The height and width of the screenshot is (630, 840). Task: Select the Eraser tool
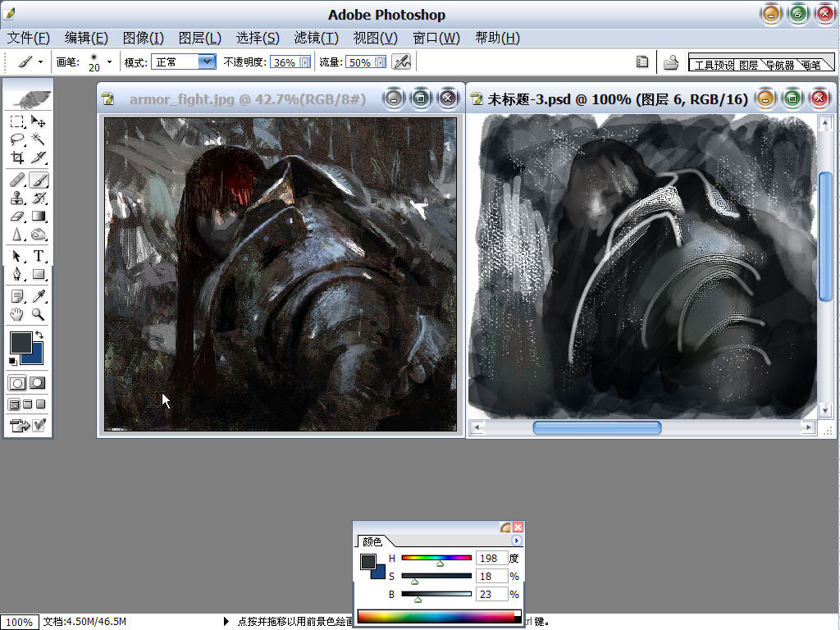pos(17,217)
